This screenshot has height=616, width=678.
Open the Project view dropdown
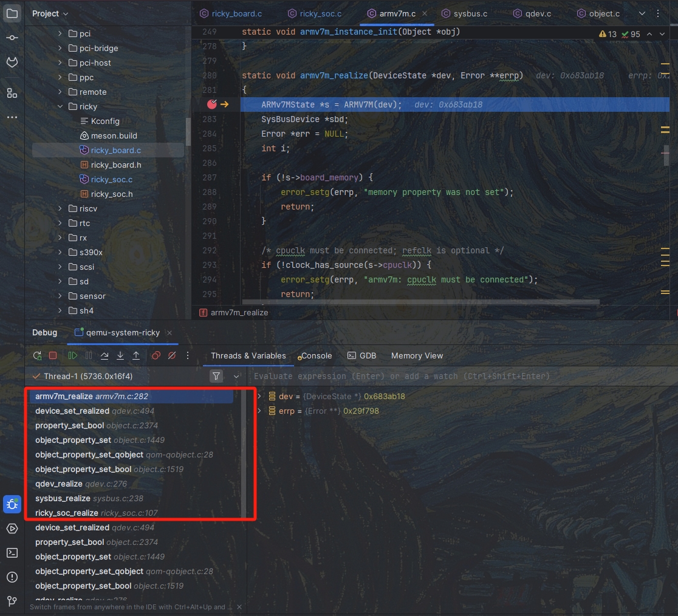[50, 13]
